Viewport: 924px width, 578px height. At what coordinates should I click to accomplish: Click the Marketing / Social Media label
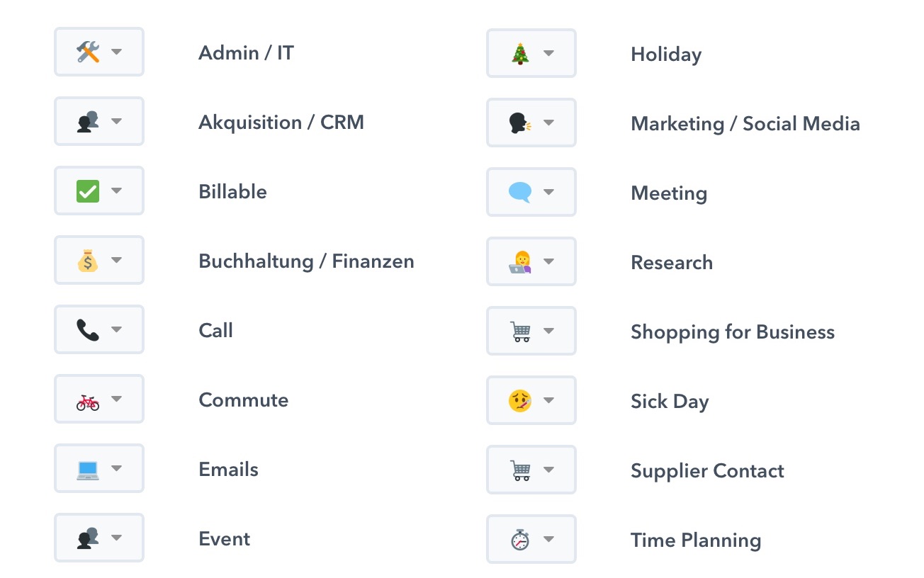tap(745, 123)
